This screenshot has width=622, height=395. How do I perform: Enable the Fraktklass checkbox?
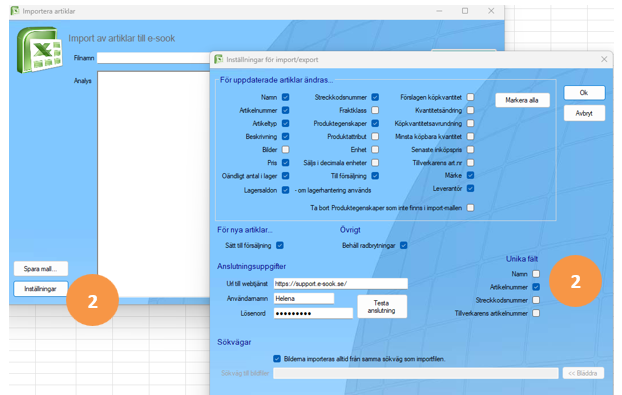click(x=375, y=110)
